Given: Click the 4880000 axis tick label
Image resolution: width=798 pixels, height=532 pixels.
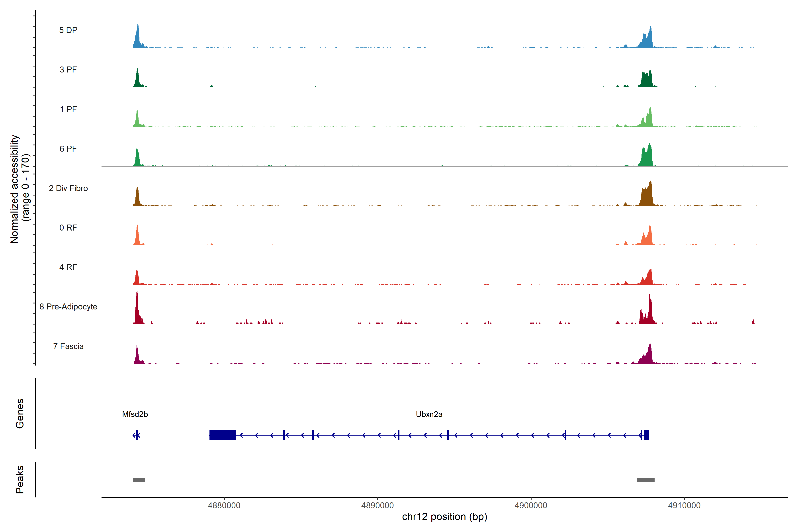Looking at the screenshot, I should 224,506.
